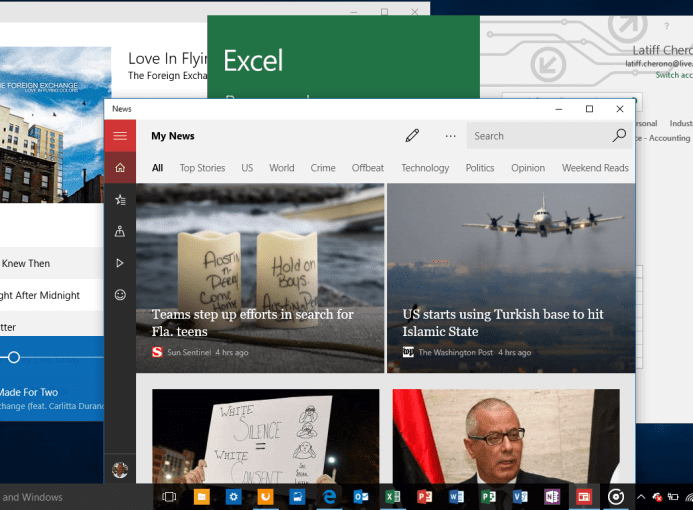Image resolution: width=693 pixels, height=510 pixels.
Task: Click the album cover in music window
Action: tap(55, 125)
